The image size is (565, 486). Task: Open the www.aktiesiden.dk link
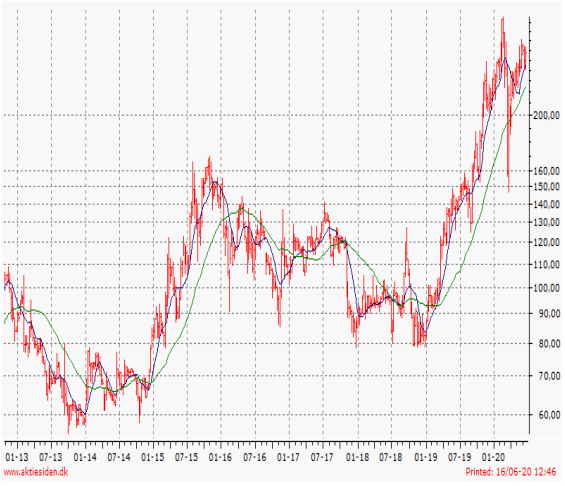pyautogui.click(x=36, y=472)
